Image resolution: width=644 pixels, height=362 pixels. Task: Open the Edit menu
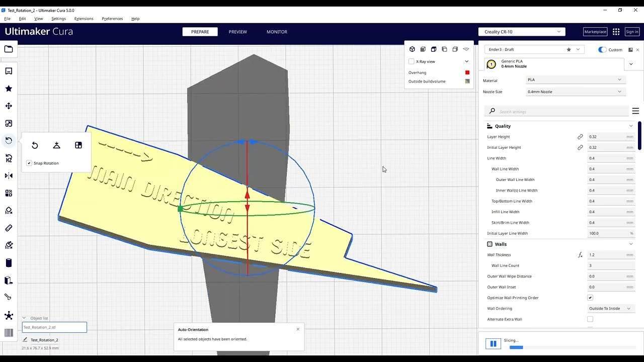[x=22, y=19]
